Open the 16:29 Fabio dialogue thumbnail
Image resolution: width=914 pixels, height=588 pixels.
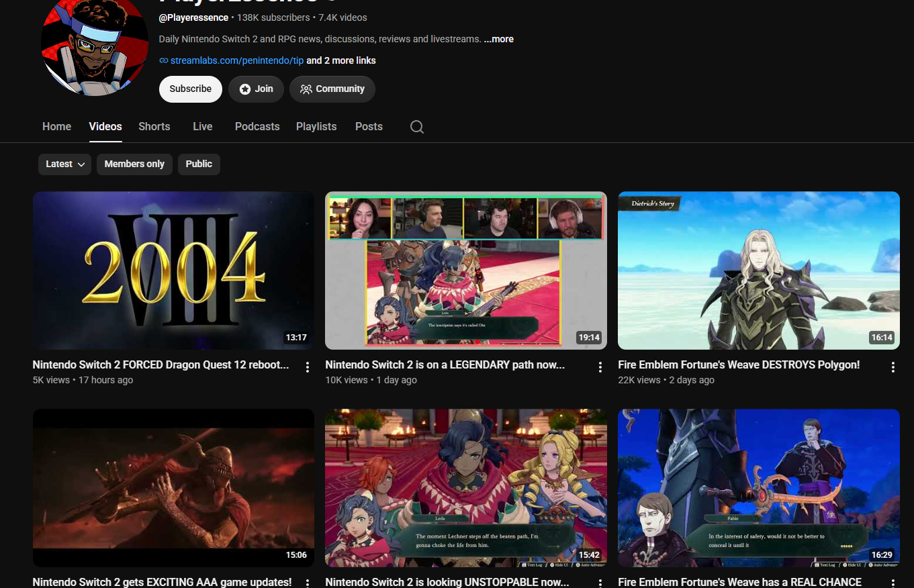tap(759, 488)
